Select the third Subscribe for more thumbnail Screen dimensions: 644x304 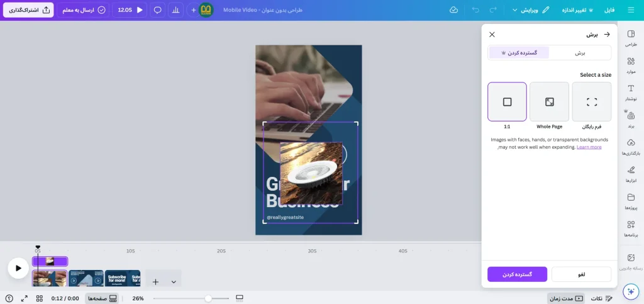point(123,278)
